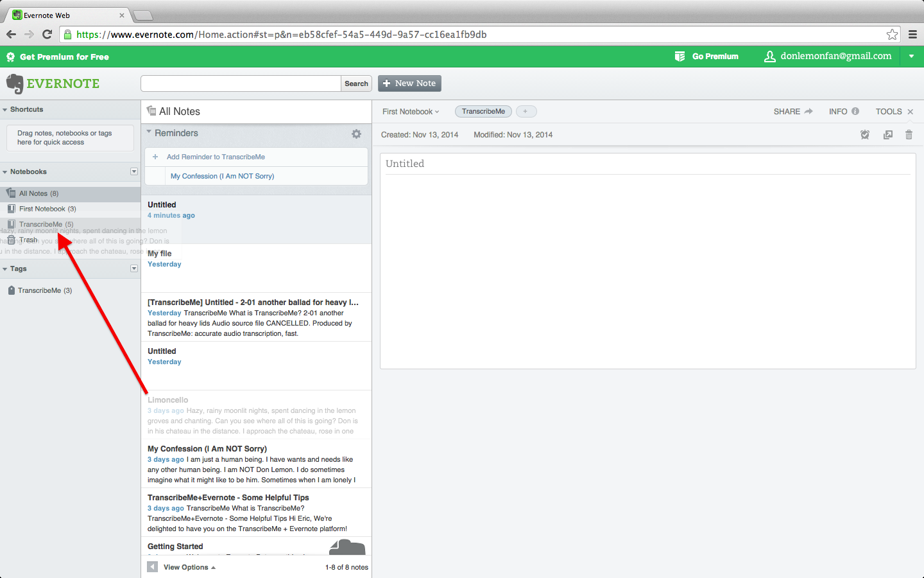Open First Notebook selector dropdown
Image resolution: width=924 pixels, height=578 pixels.
click(411, 112)
